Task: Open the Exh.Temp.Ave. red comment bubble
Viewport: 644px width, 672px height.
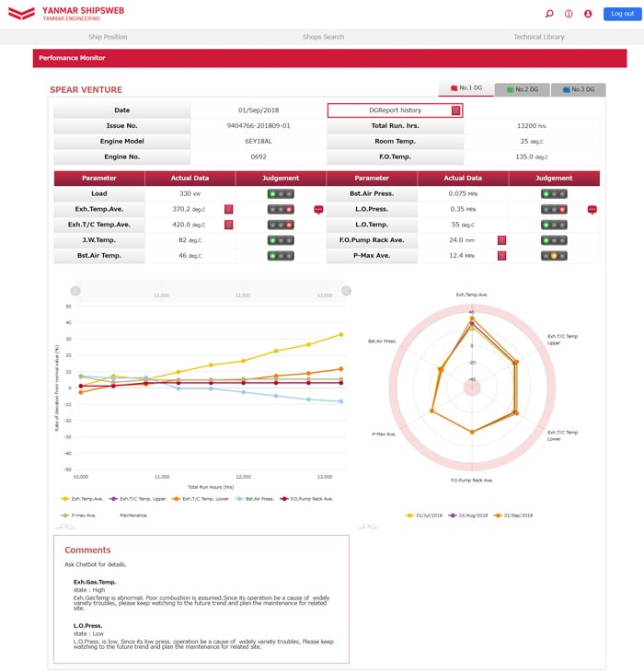Action: (318, 209)
